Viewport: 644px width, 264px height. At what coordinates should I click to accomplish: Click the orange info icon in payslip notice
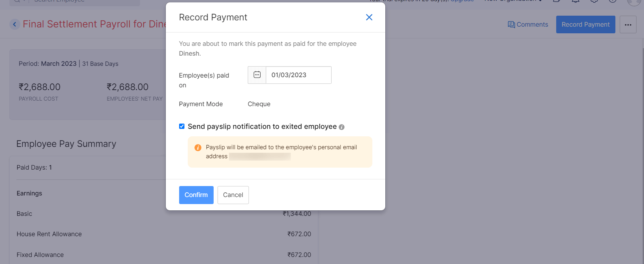click(x=198, y=148)
